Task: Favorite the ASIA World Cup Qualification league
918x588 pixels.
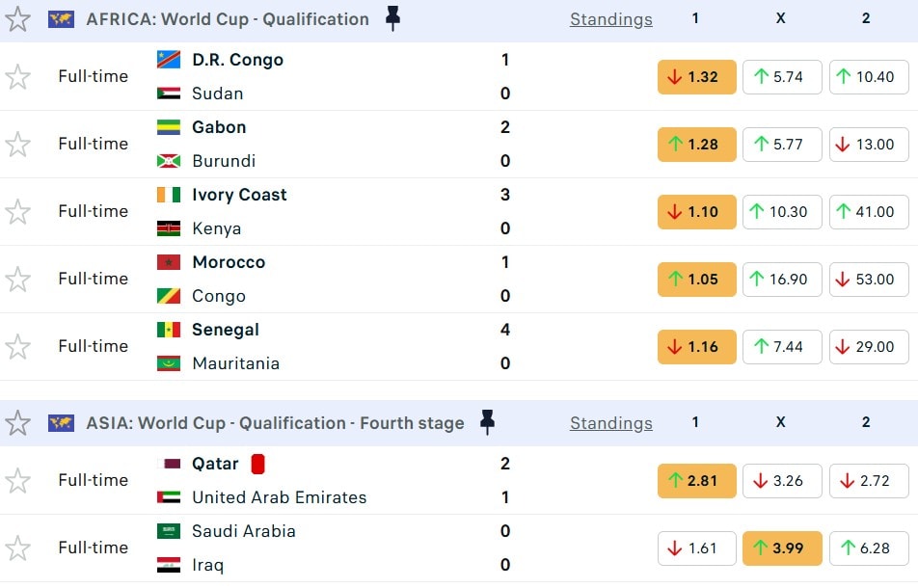Action: [x=18, y=423]
